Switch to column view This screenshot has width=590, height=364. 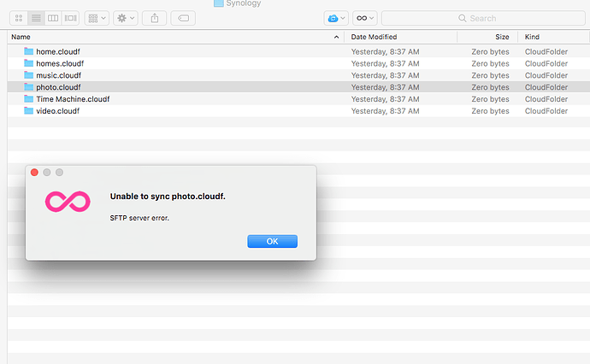[53, 18]
